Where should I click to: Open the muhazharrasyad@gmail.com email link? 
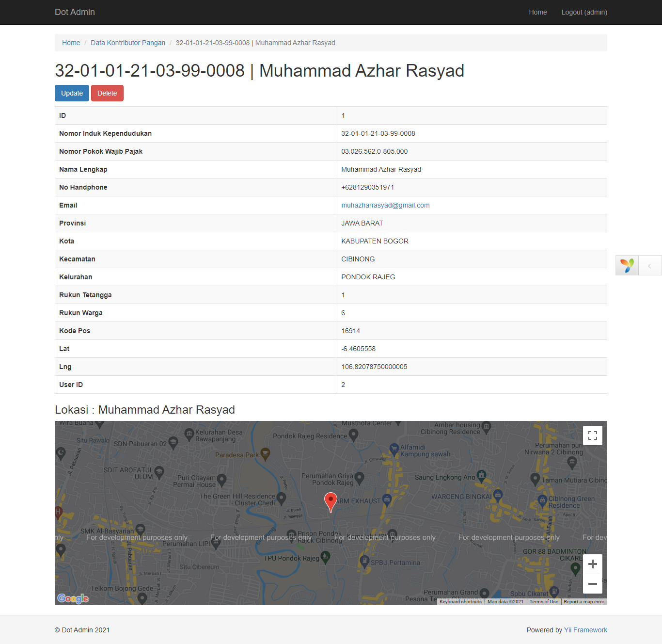point(385,205)
